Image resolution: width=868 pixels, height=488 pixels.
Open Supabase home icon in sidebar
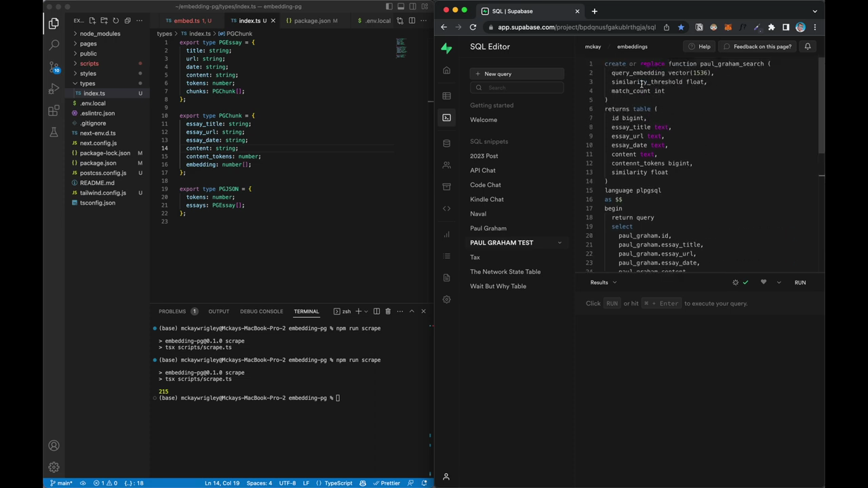446,70
